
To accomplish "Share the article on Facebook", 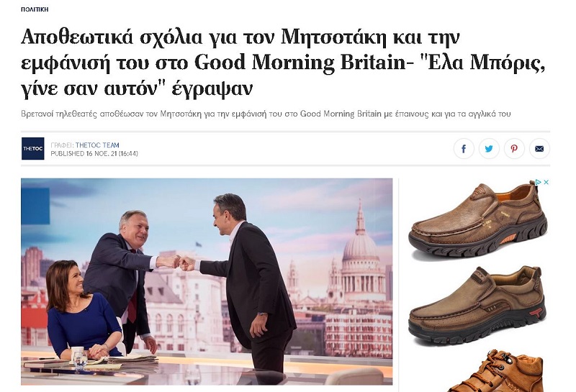I will click(464, 149).
